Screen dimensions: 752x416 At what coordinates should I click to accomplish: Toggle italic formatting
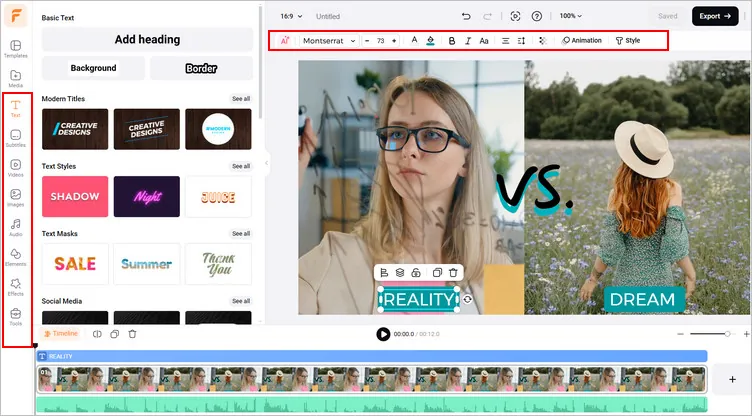point(468,41)
